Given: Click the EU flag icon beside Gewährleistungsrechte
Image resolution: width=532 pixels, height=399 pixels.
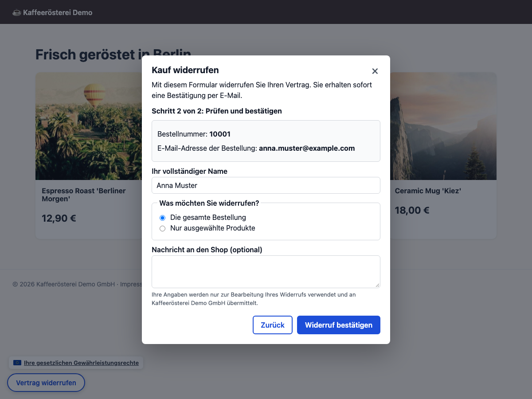Looking at the screenshot, I should [x=17, y=363].
